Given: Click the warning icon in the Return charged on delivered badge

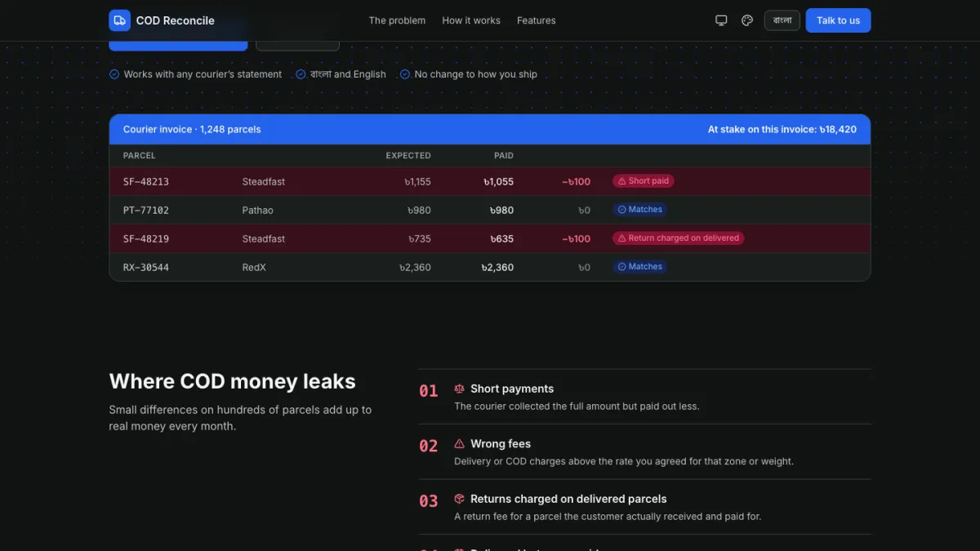Looking at the screenshot, I should tap(621, 238).
